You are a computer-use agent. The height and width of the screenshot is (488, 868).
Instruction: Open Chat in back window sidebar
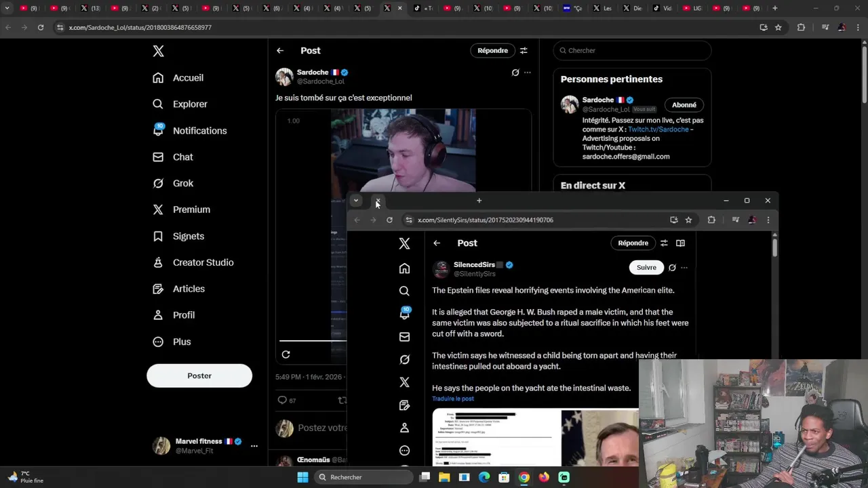point(173,157)
